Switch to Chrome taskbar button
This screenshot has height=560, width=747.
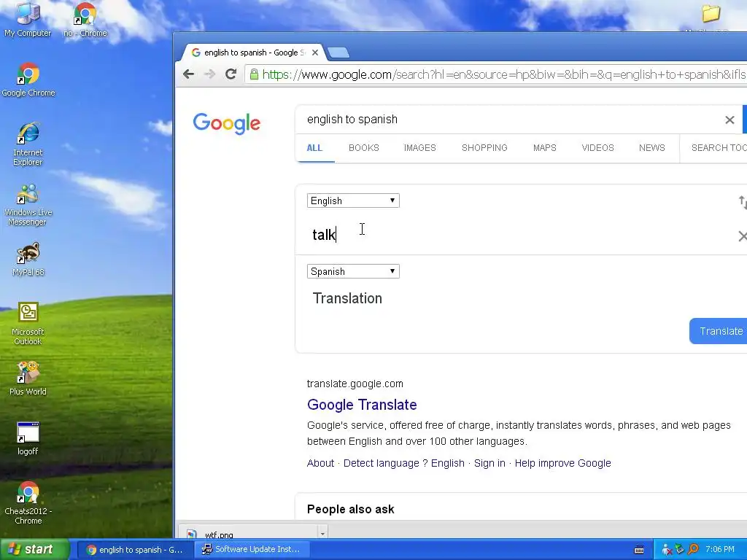pos(135,550)
